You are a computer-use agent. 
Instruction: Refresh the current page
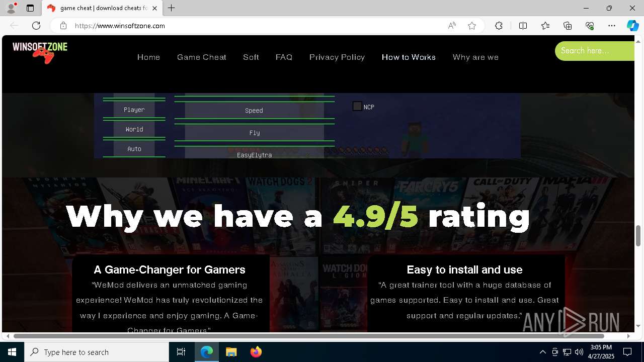tap(36, 26)
